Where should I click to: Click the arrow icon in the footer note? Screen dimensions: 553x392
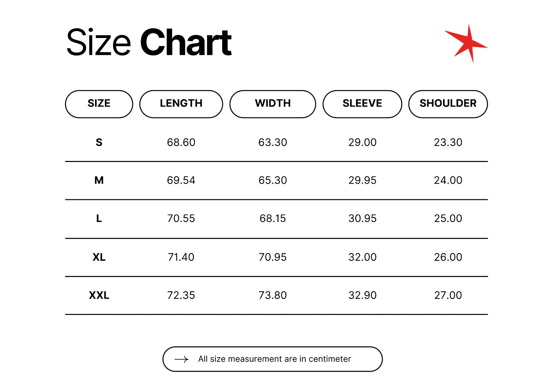[x=181, y=360]
